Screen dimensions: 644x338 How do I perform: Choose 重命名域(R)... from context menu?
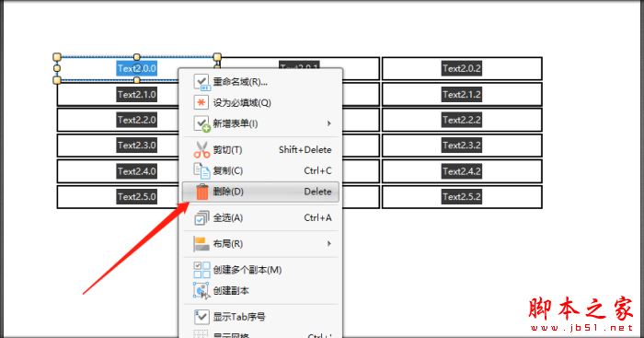click(x=260, y=82)
